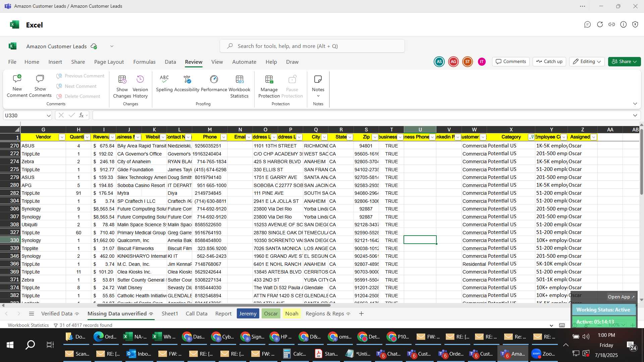Click Workbook Statistics in status bar
Image resolution: width=644 pixels, height=362 pixels.
28,325
